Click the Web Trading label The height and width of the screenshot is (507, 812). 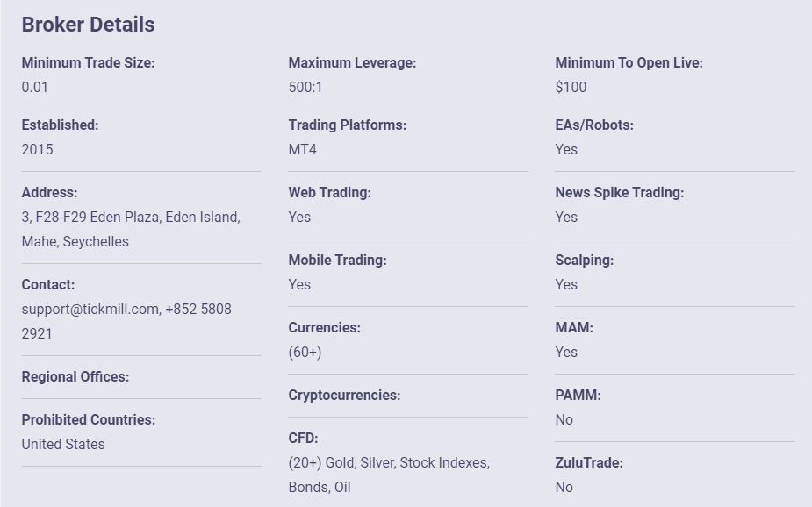[x=329, y=192]
